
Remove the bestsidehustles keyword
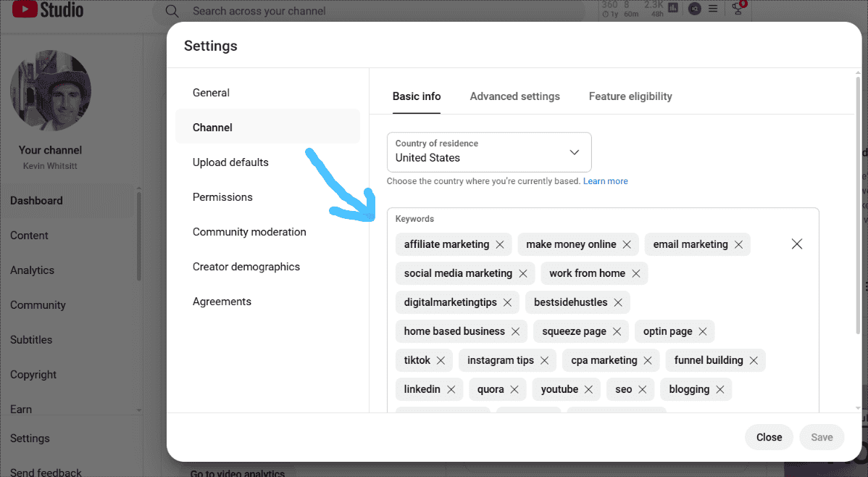click(618, 302)
